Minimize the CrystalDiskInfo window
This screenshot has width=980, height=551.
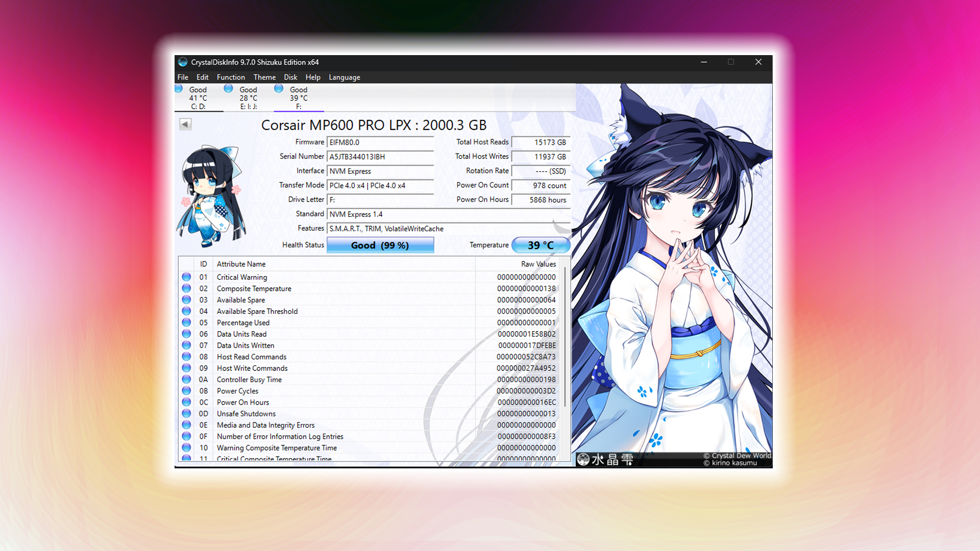coord(704,62)
